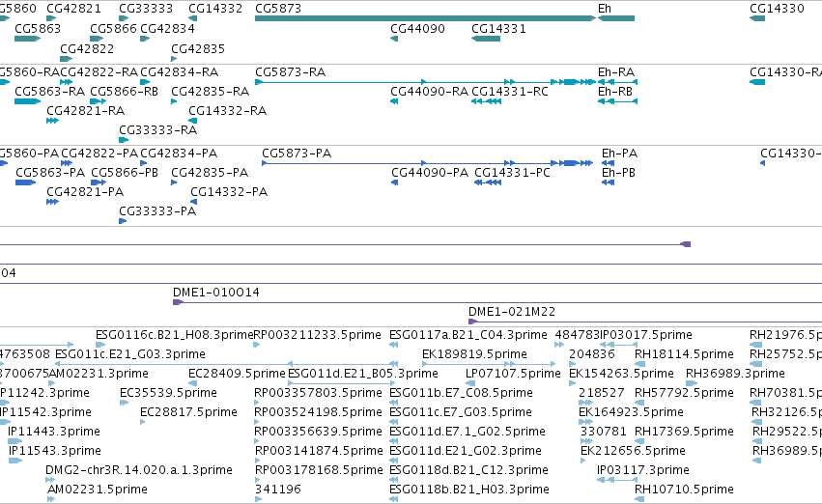The width and height of the screenshot is (822, 504).
Task: Click the CG5863-RA transcript label
Action: pos(50,92)
